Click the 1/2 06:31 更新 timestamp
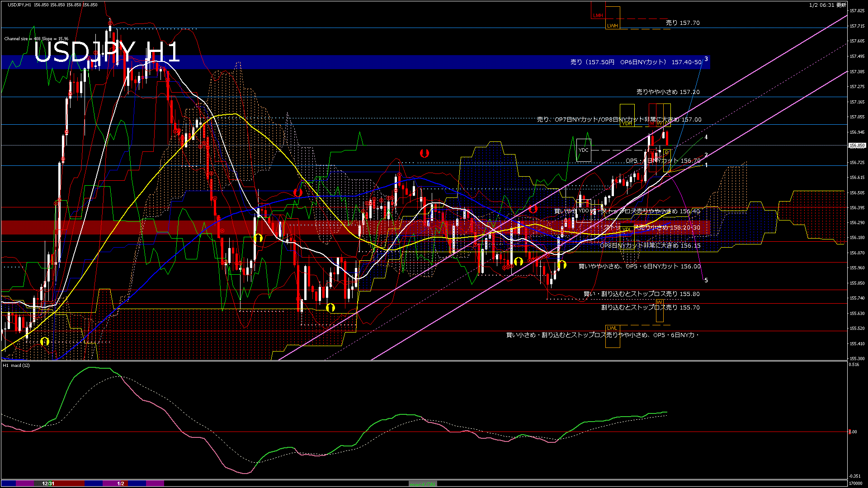The height and width of the screenshot is (488, 868). (827, 5)
